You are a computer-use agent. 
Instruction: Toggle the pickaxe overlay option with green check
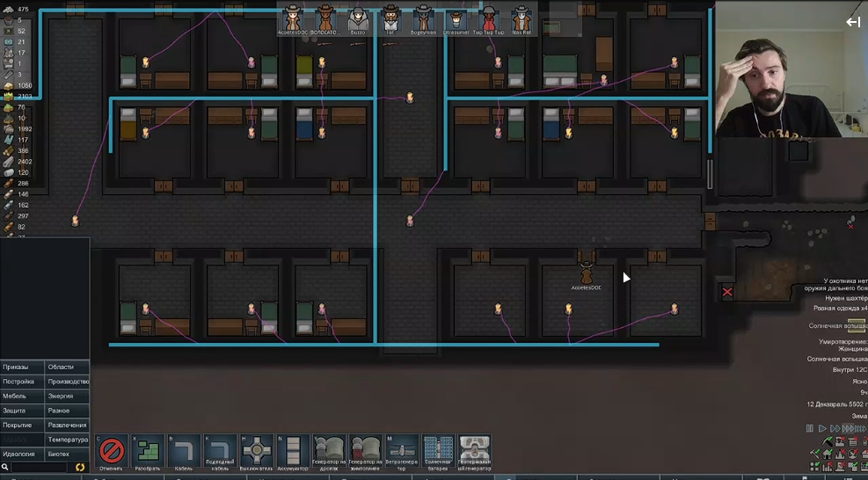[x=828, y=442]
